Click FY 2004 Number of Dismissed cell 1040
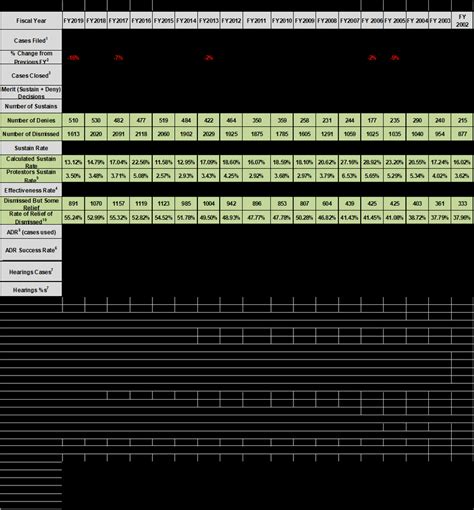Viewport: 474px width, 510px height. (417, 134)
